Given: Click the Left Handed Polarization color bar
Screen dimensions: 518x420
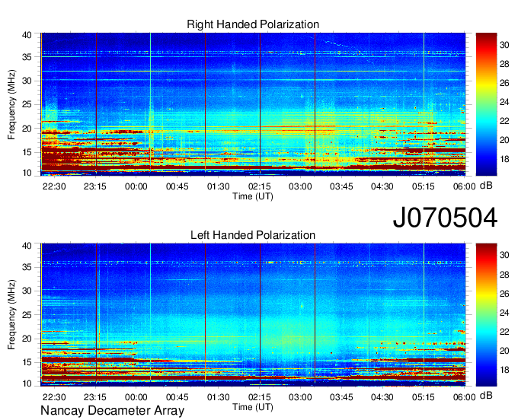Looking at the screenshot, I should click(x=486, y=315).
